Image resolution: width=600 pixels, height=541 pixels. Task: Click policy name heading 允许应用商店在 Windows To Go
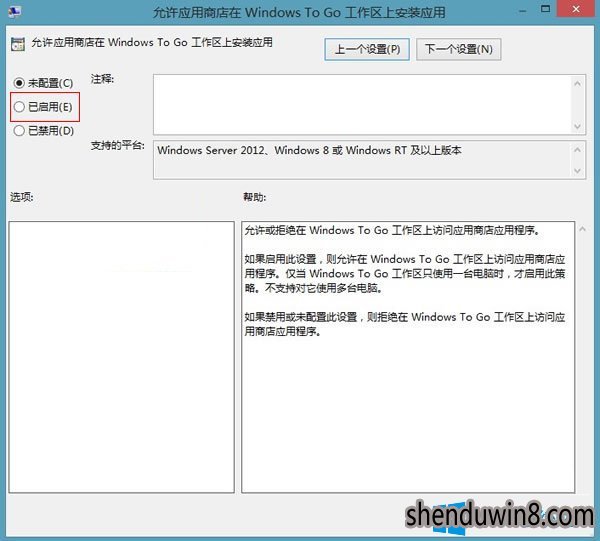coord(152,42)
